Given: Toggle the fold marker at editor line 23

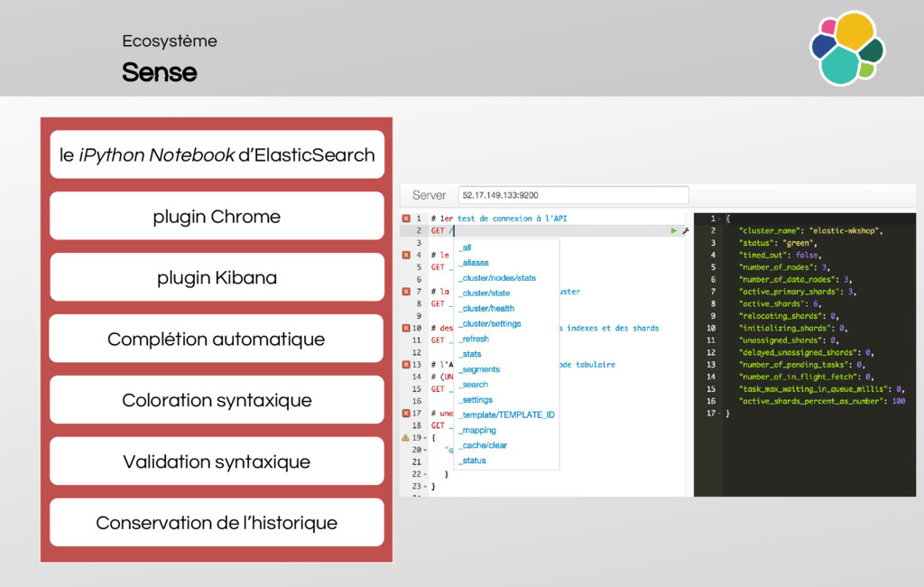Looking at the screenshot, I should (426, 487).
